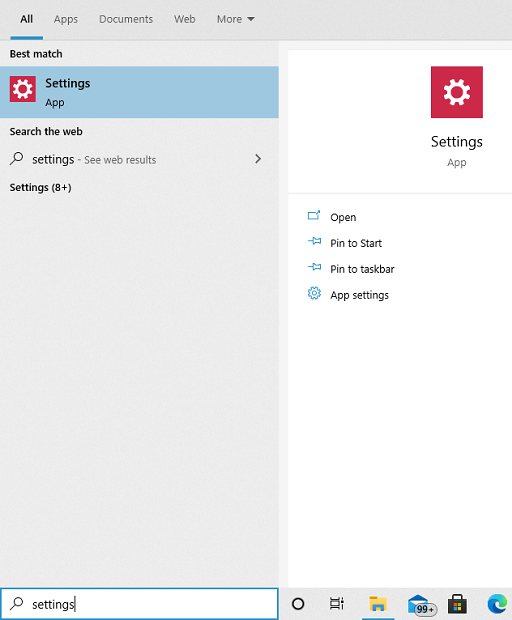512x620 pixels.
Task: Expand the More dropdown filter
Action: tap(236, 19)
